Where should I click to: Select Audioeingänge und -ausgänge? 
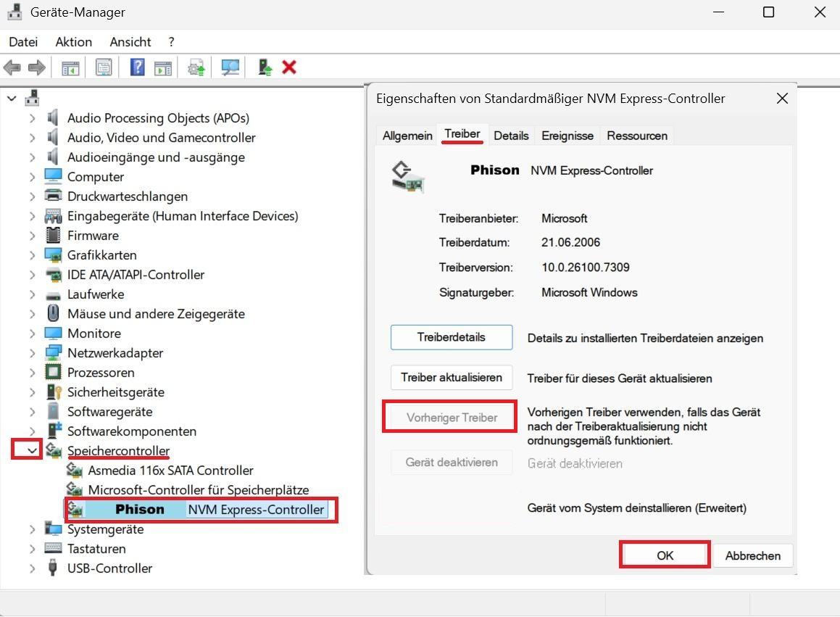coord(156,157)
